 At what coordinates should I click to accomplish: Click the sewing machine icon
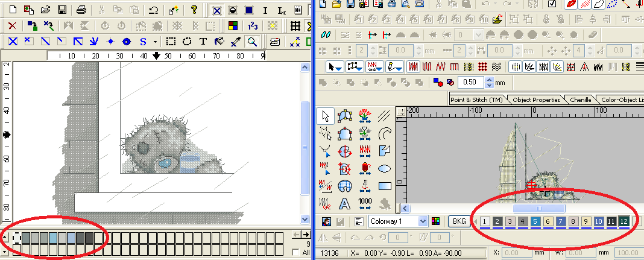[275, 41]
